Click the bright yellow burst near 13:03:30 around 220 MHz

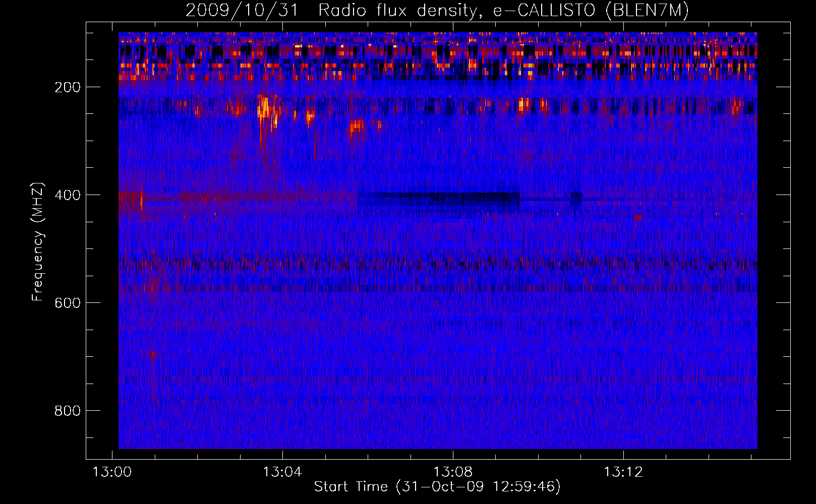point(265,108)
